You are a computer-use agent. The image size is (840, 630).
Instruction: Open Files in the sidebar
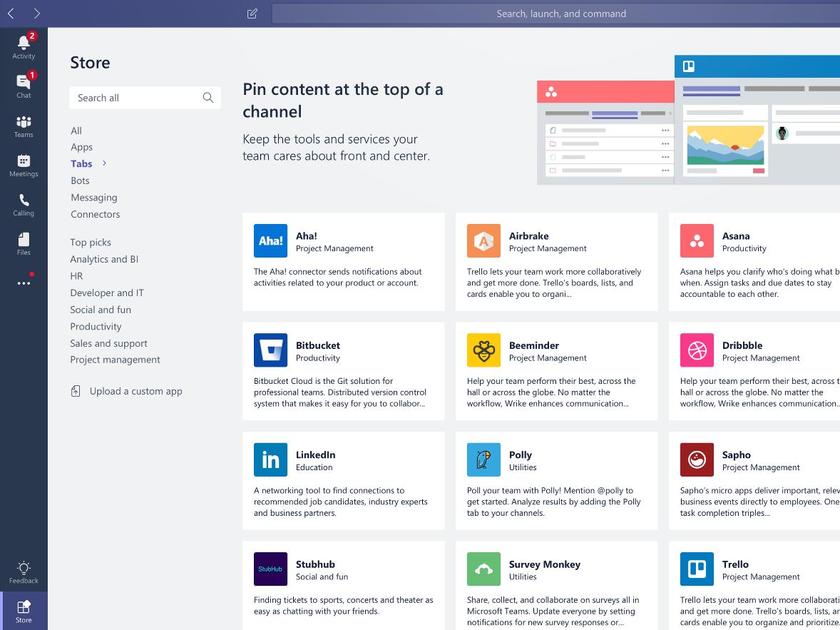[24, 244]
